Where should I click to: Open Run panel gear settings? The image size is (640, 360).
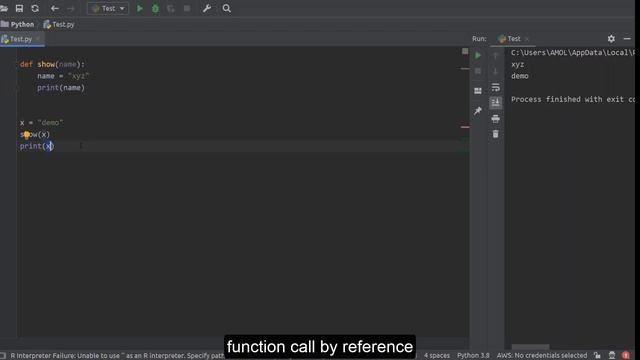point(611,39)
